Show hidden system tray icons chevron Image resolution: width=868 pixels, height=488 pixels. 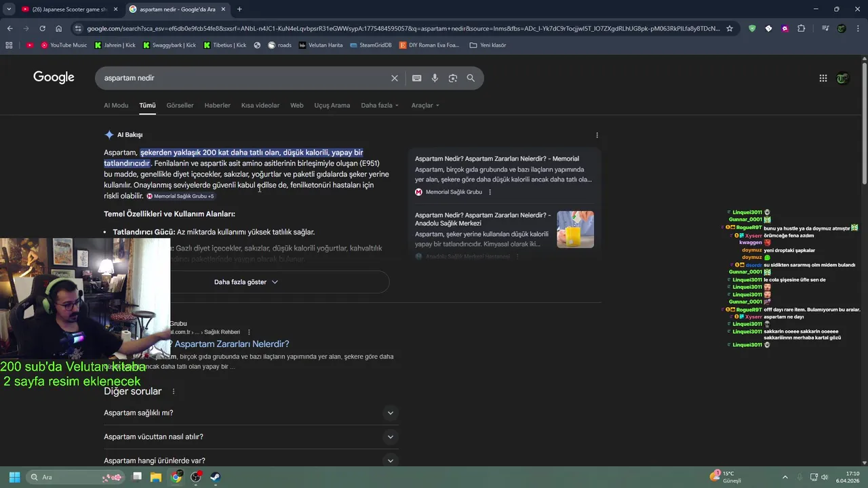pyautogui.click(x=785, y=477)
